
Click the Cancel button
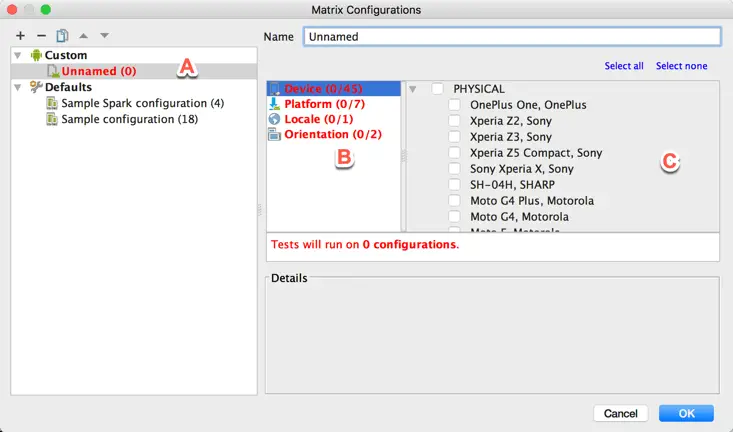620,413
